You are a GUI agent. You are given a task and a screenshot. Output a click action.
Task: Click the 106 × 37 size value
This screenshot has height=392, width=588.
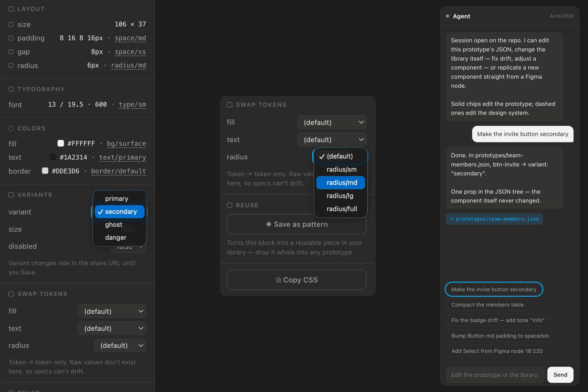(130, 24)
